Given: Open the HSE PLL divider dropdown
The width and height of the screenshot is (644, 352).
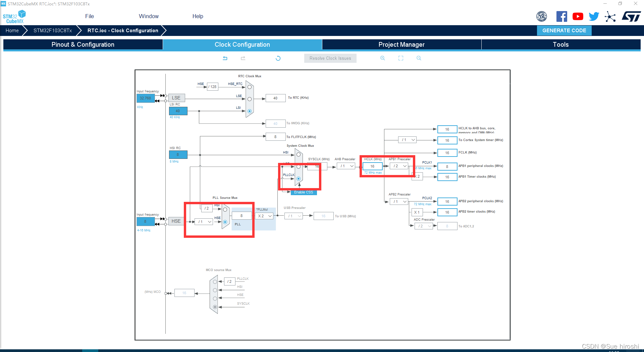Looking at the screenshot, I should pos(204,222).
